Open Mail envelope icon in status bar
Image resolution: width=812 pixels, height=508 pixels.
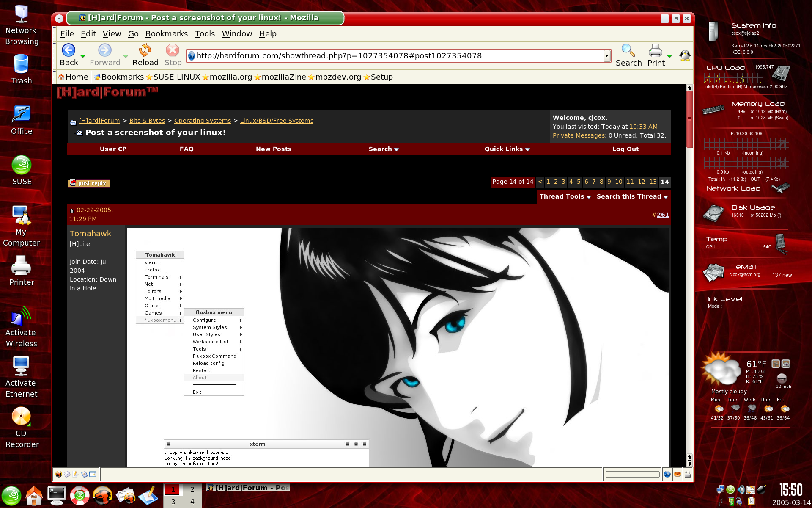pyautogui.click(x=67, y=474)
